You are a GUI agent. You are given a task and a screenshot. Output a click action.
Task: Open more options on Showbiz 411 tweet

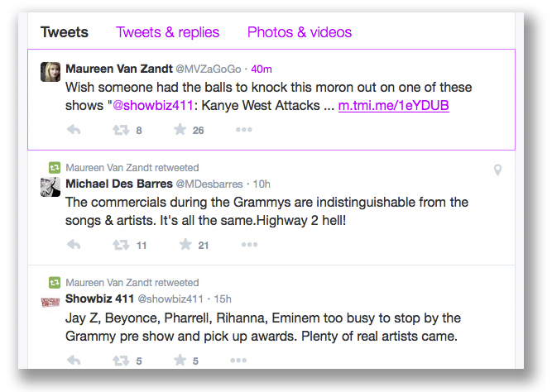tap(238, 360)
